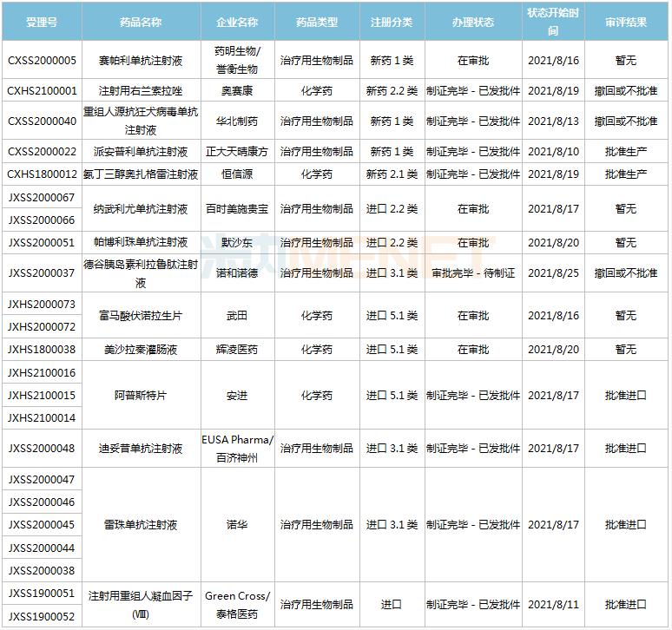This screenshot has width=672, height=630.
Task: Select cell JXSS2000048
Action: coord(42,448)
